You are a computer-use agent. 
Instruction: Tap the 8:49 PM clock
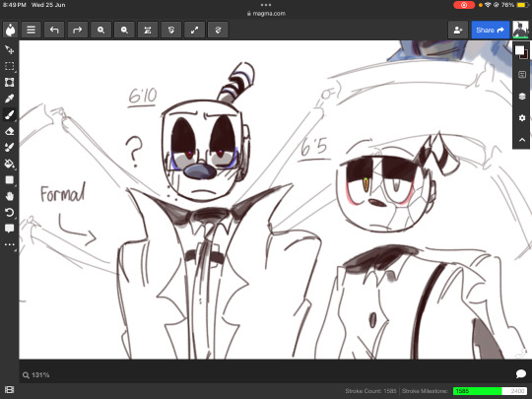(x=14, y=5)
